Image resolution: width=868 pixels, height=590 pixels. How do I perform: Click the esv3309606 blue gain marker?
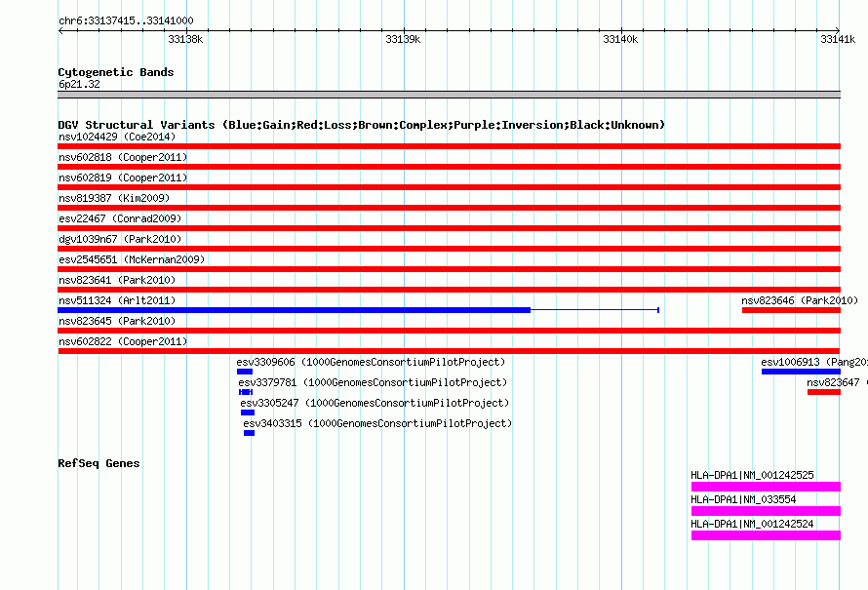click(x=245, y=372)
